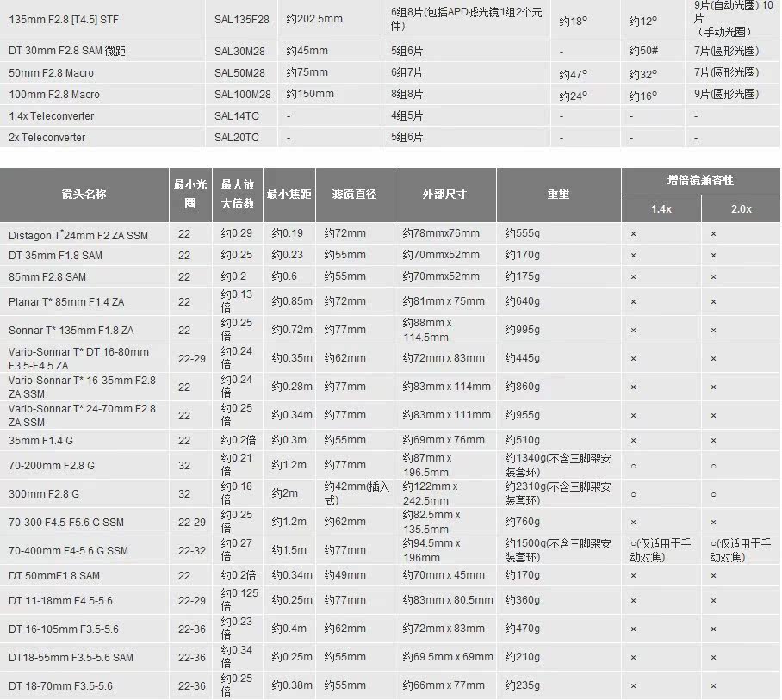Select '70-400mm F4-5.6 G SSM' row name
The height and width of the screenshot is (700, 782).
pyautogui.click(x=68, y=551)
